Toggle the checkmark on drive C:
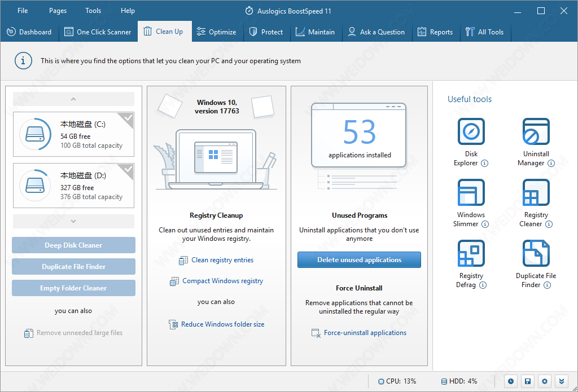This screenshot has height=392, width=578. pyautogui.click(x=128, y=118)
